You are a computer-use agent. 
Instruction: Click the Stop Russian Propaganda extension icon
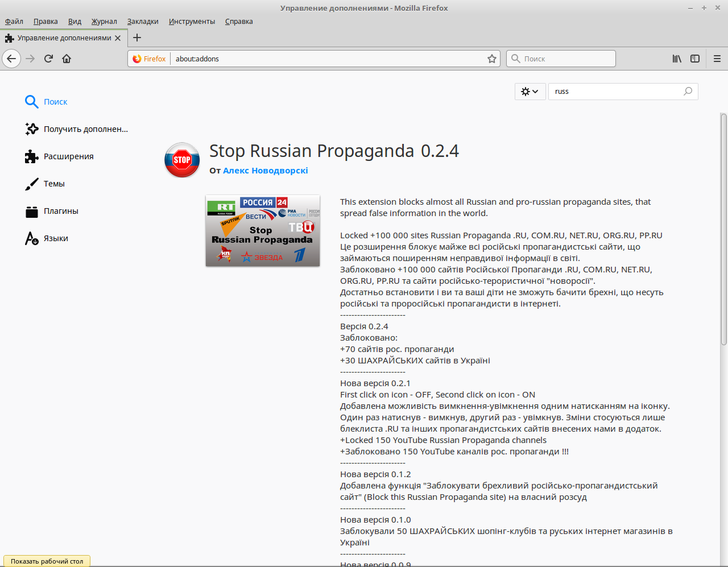point(182,160)
